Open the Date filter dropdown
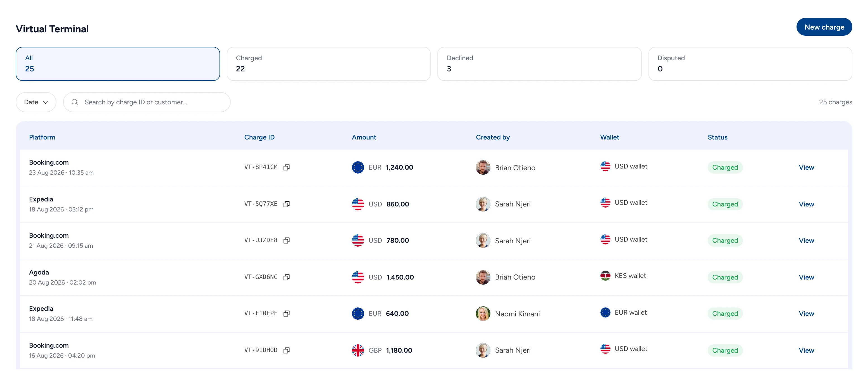Image resolution: width=868 pixels, height=385 pixels. 36,102
